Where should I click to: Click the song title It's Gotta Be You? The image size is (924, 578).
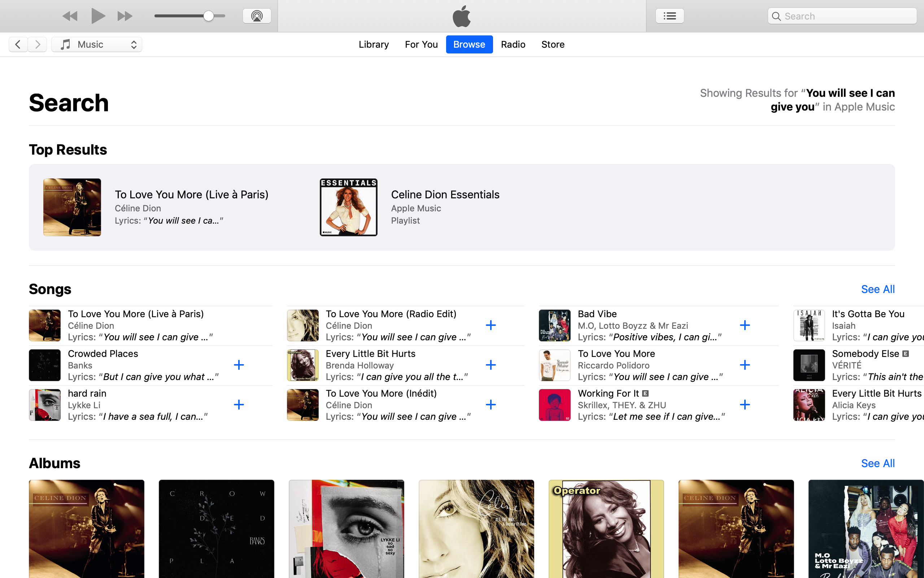[x=868, y=314]
